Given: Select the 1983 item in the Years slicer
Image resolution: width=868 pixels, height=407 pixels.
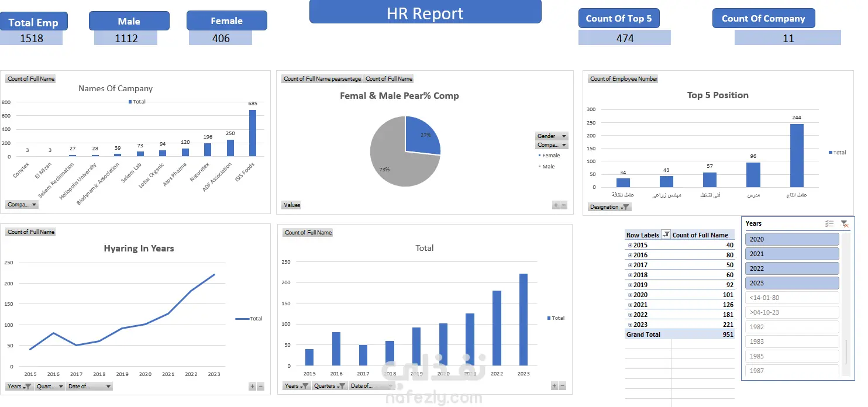Looking at the screenshot, I should pos(792,342).
